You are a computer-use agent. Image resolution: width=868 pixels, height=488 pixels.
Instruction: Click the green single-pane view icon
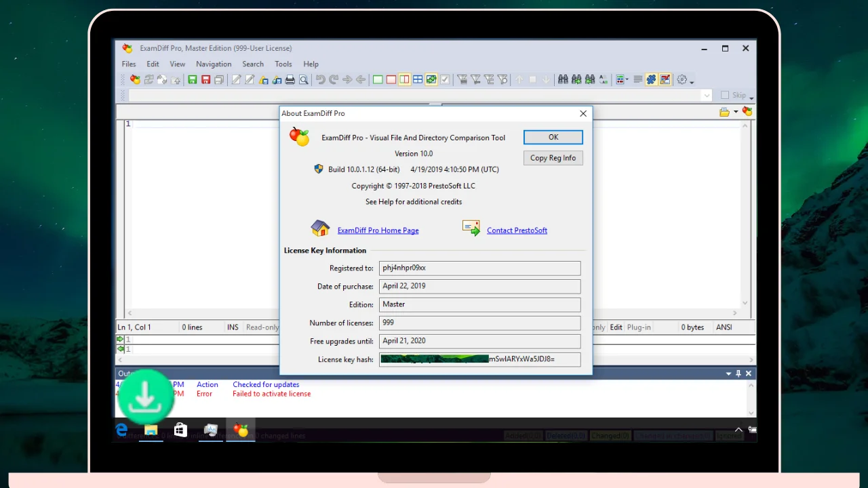tap(378, 80)
